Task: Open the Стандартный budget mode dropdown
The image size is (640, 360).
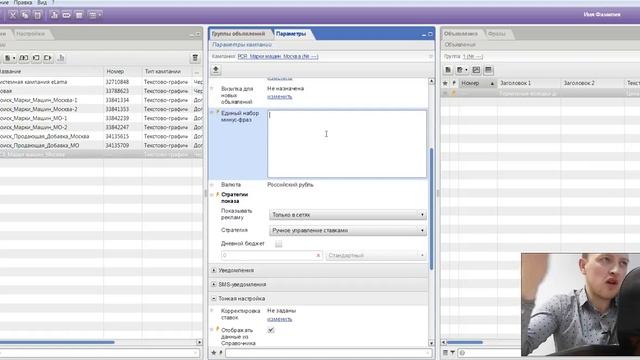Action: [376, 256]
